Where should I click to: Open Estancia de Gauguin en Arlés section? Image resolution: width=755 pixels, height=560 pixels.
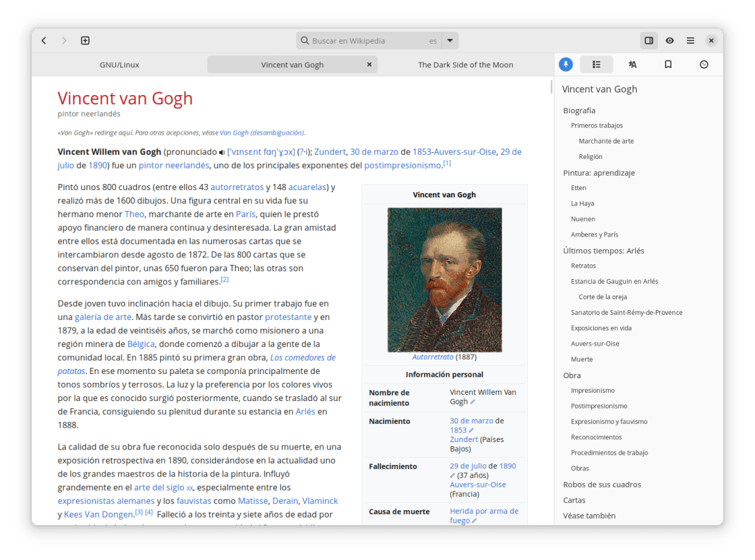pyautogui.click(x=614, y=281)
